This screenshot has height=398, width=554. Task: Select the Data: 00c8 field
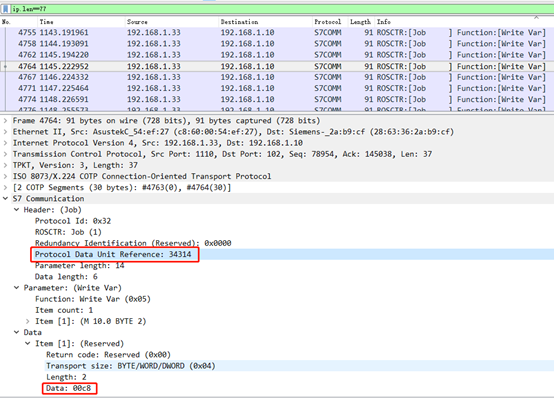[x=69, y=388]
